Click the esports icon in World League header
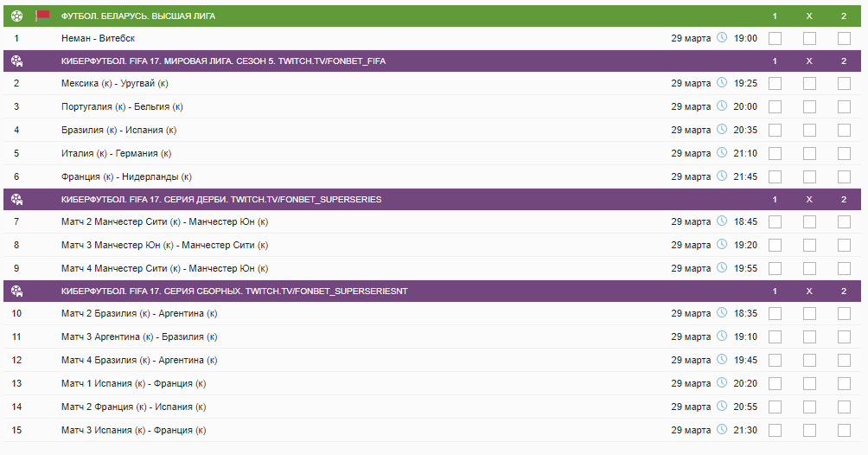Image resolution: width=868 pixels, height=455 pixels. (16, 61)
